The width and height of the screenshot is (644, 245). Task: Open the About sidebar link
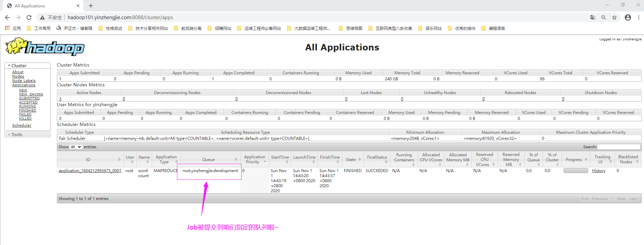pyautogui.click(x=18, y=72)
